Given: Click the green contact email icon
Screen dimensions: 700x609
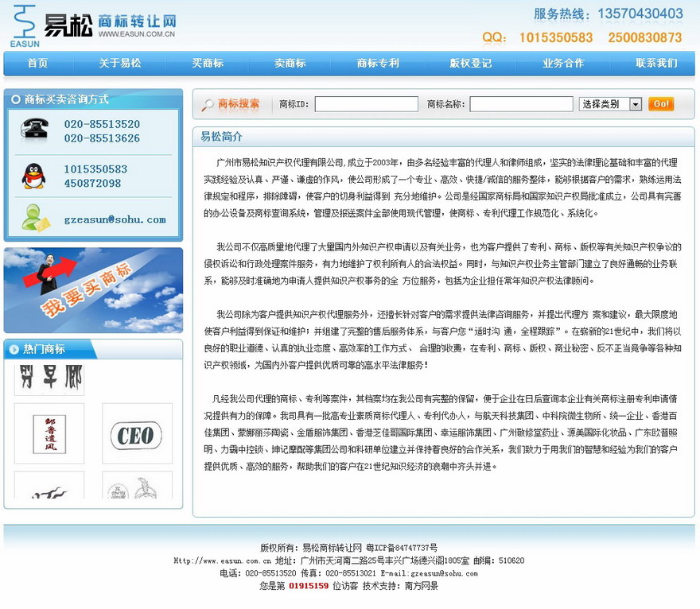Looking at the screenshot, I should coord(35,218).
